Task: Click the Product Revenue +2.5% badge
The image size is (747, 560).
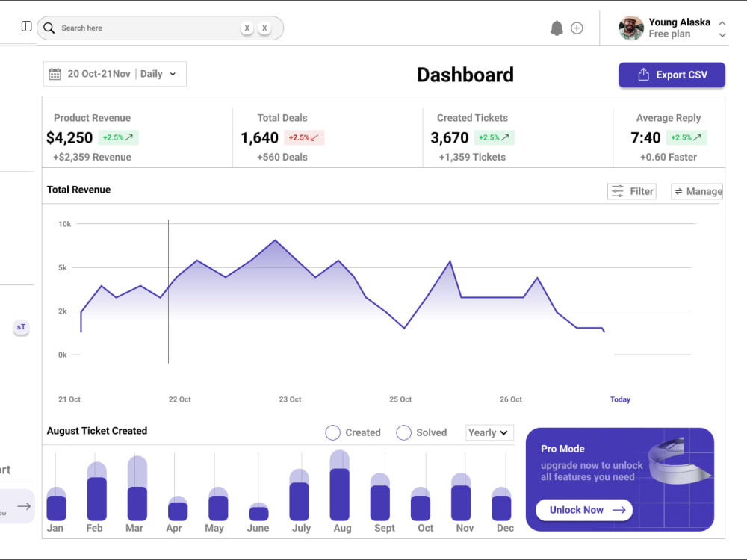Action: 118,137
